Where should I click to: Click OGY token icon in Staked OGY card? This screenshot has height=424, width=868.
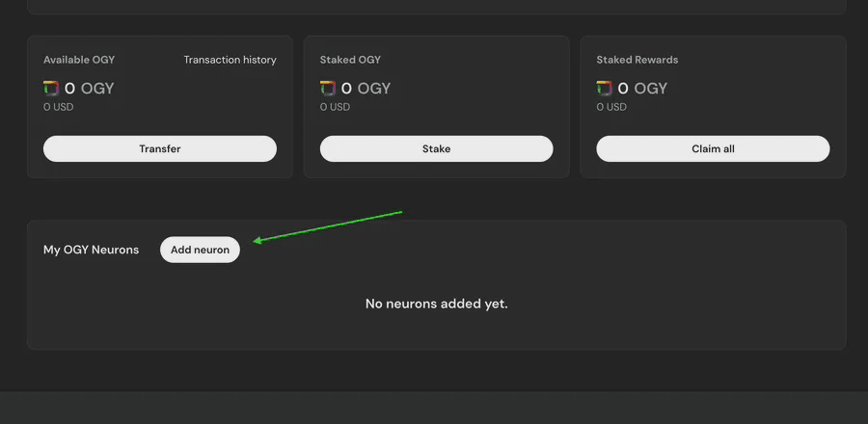pyautogui.click(x=328, y=88)
